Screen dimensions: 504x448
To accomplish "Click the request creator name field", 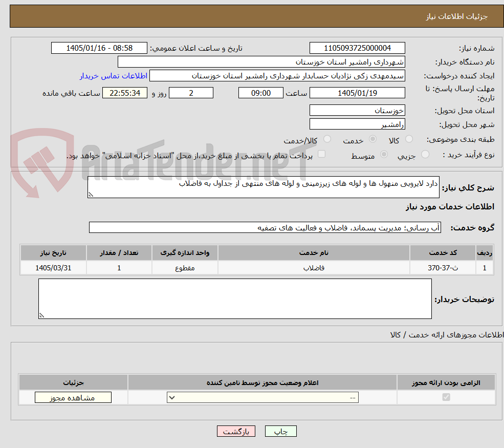I will coord(277,76).
